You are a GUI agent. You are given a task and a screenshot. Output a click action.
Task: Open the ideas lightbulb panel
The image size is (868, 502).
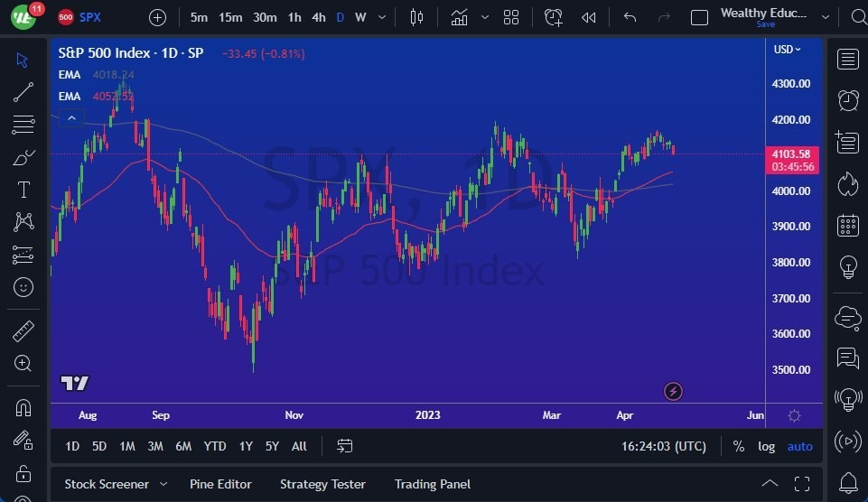click(848, 266)
